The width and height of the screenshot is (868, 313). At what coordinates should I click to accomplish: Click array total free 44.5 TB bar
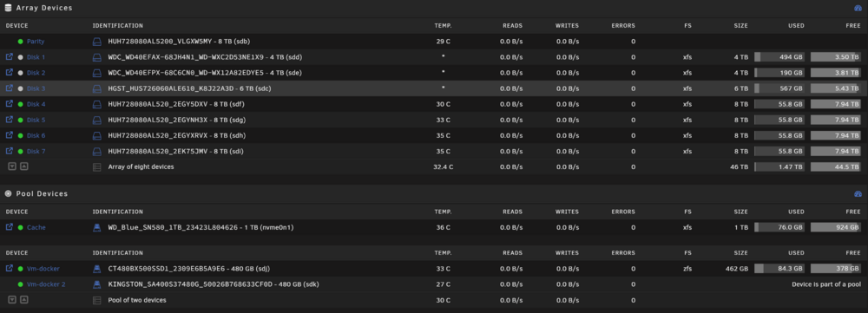[x=836, y=166]
